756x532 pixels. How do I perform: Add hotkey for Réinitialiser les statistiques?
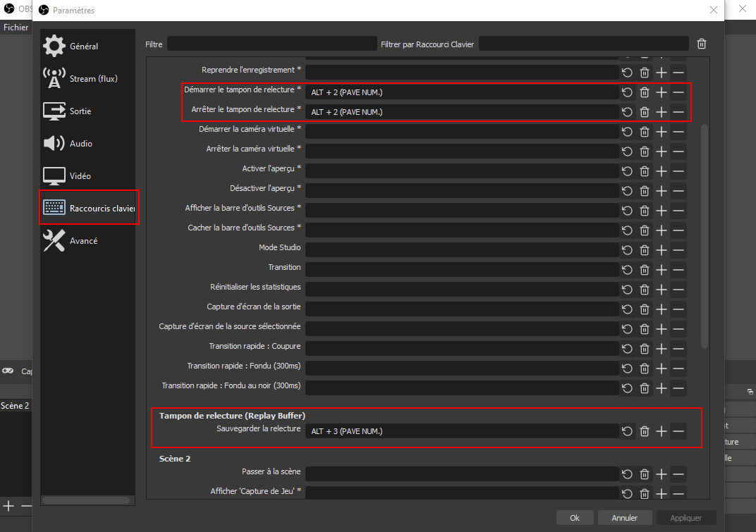[661, 290]
